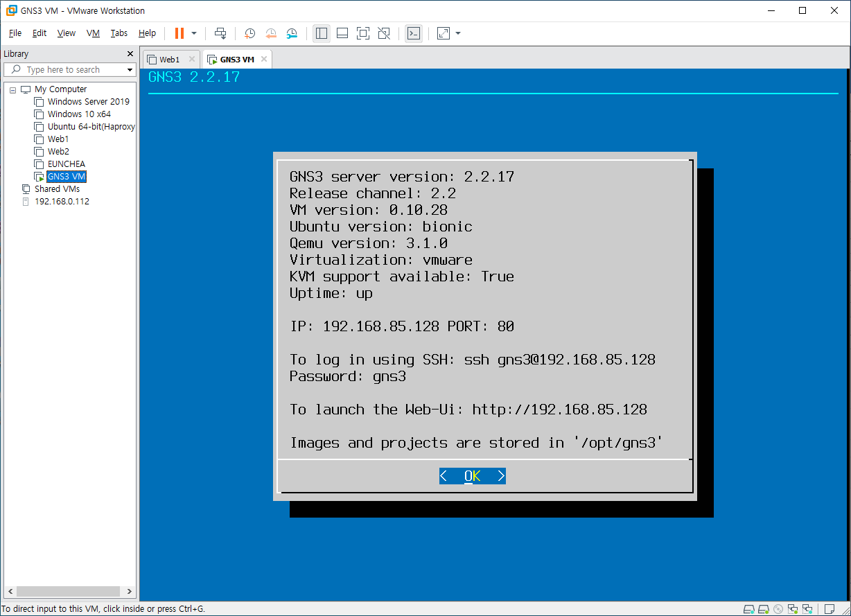Enter full screen mode
The width and height of the screenshot is (851, 616).
(x=362, y=33)
